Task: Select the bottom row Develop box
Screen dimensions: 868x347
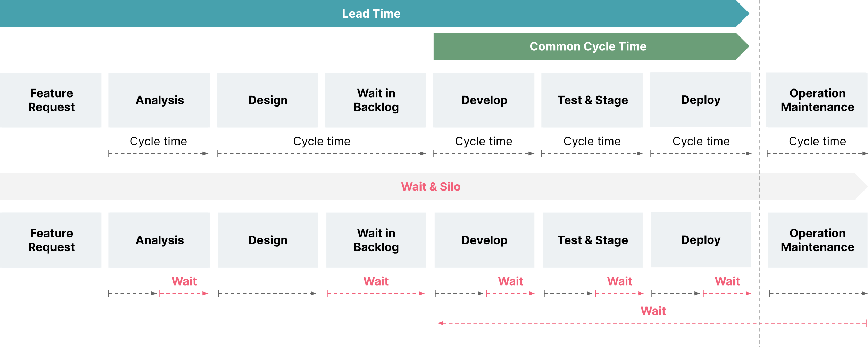Action: (x=484, y=240)
